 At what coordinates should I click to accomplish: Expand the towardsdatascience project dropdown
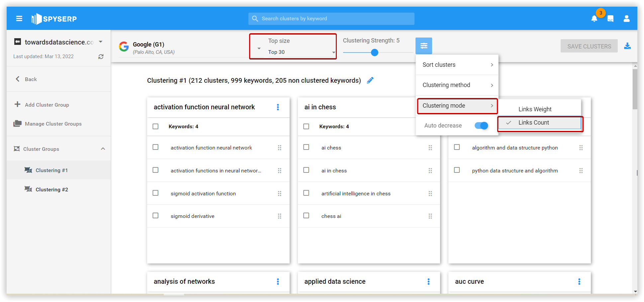101,42
